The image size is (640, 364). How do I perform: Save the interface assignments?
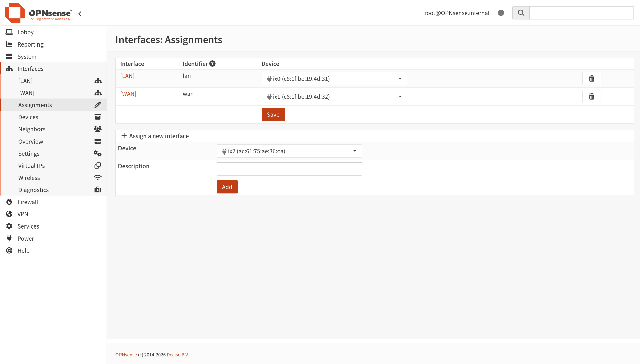point(273,114)
